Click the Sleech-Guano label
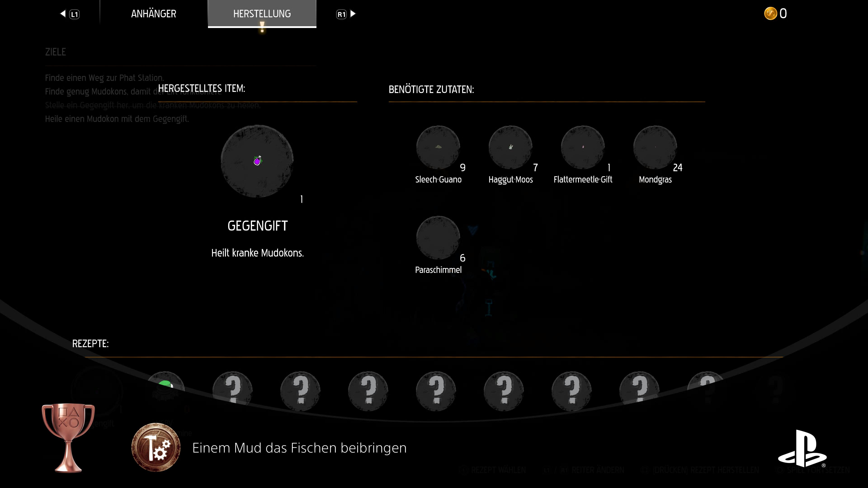Image resolution: width=868 pixels, height=488 pixels. click(438, 180)
